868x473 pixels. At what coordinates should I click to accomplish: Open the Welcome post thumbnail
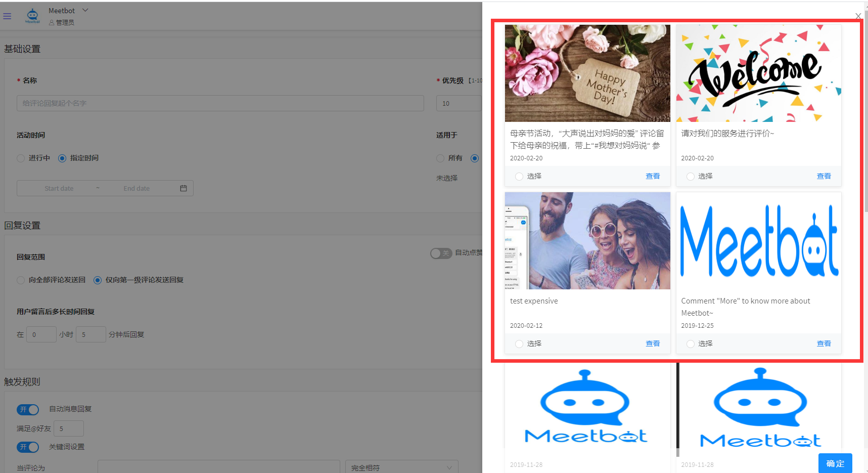[x=759, y=73]
